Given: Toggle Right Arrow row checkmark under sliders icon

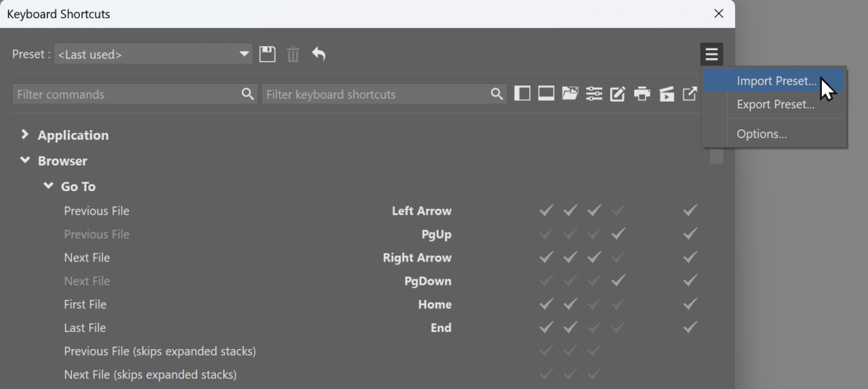Looking at the screenshot, I should (x=595, y=258).
